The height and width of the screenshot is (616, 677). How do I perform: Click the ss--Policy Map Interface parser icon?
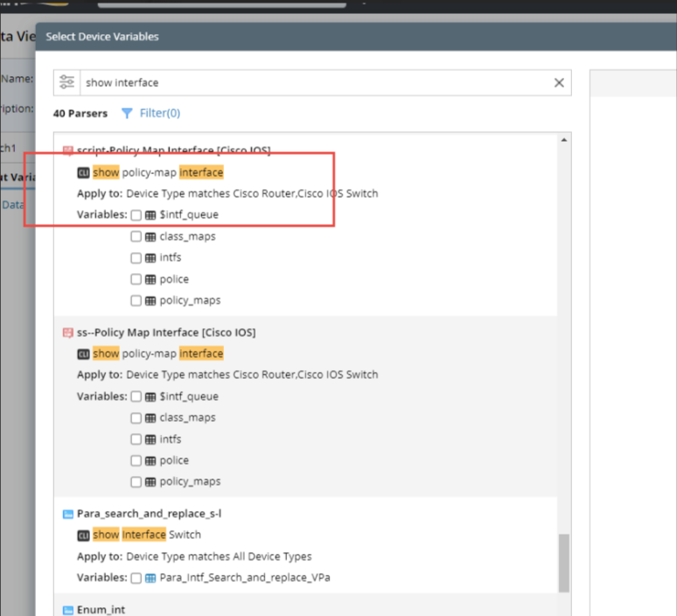click(x=68, y=332)
